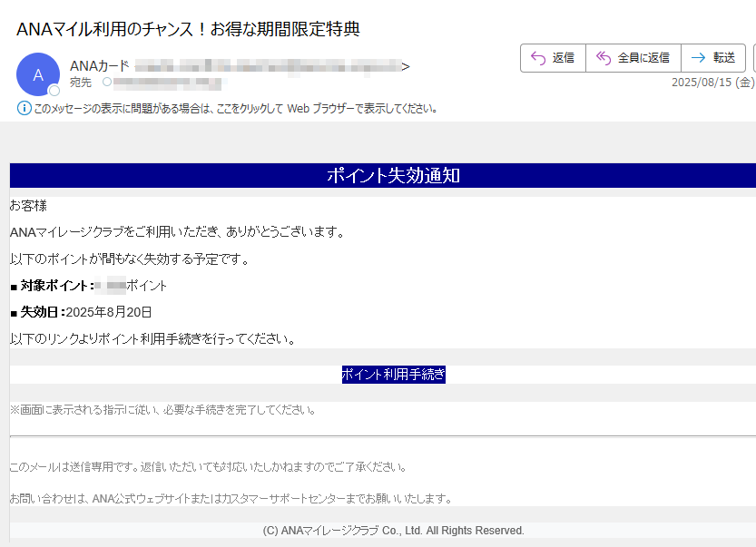Click the sender avatar circle 'A'
Screen dimensions: 756x547
[x=38, y=74]
